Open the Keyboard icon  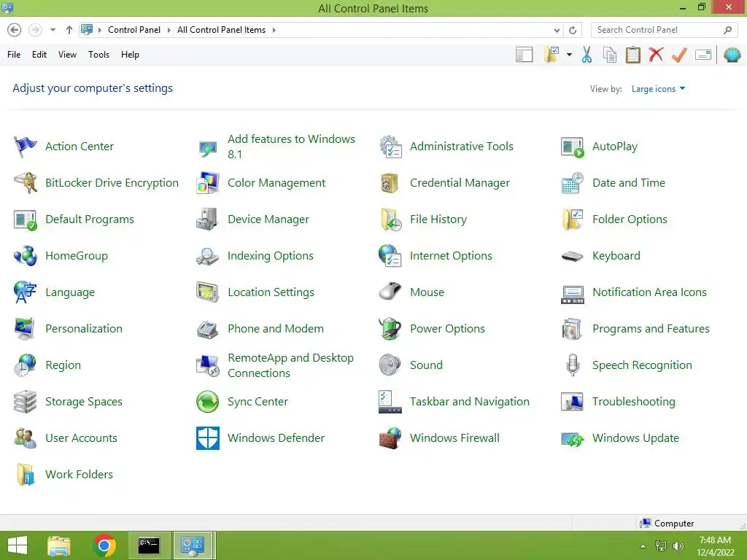[573, 256]
